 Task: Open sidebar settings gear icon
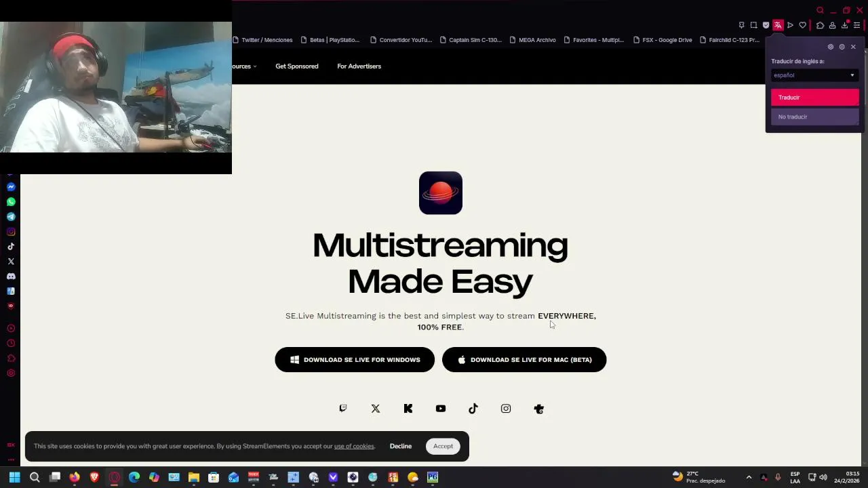11,373
